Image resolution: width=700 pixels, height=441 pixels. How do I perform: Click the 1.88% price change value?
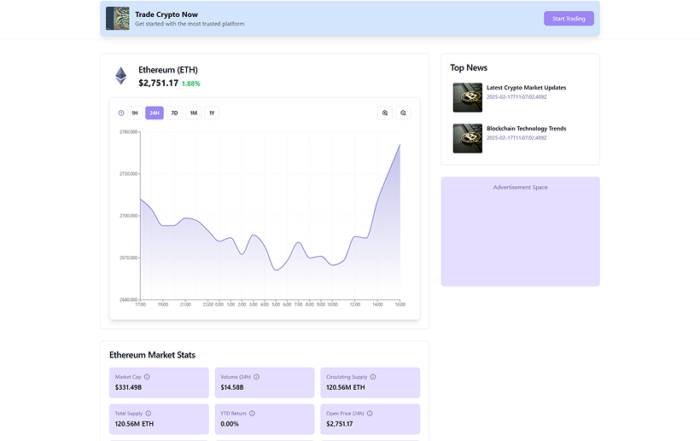pyautogui.click(x=191, y=83)
